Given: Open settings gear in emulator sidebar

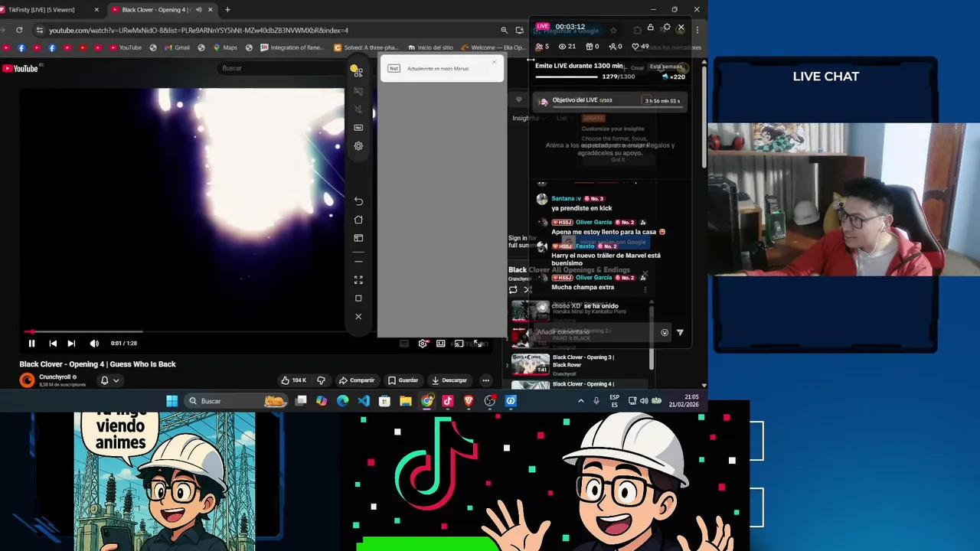Looking at the screenshot, I should (358, 146).
